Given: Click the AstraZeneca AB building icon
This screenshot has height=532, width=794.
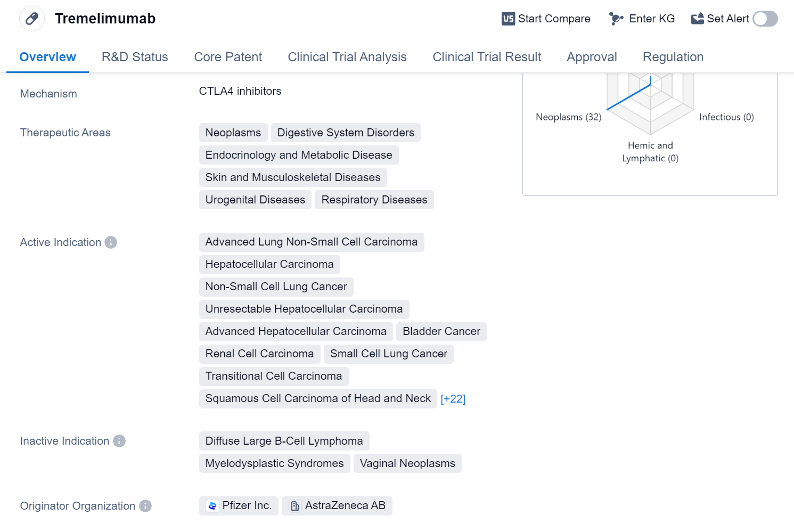Looking at the screenshot, I should click(x=294, y=506).
